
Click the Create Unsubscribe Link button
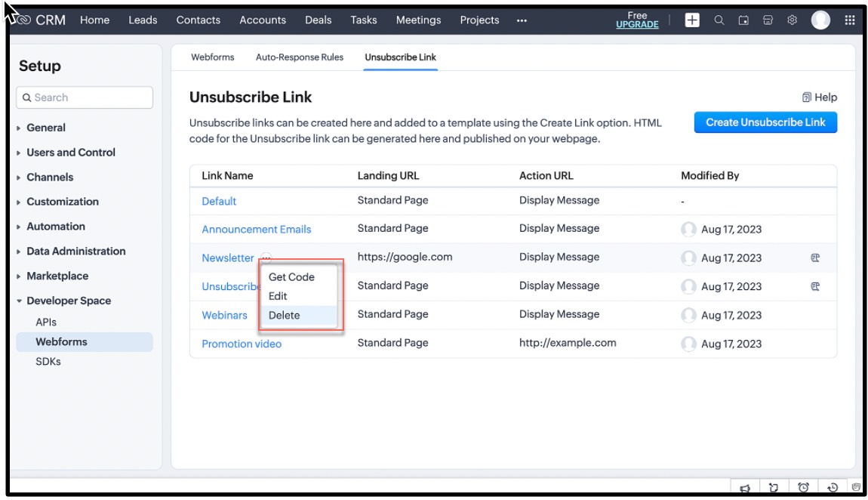pos(765,122)
